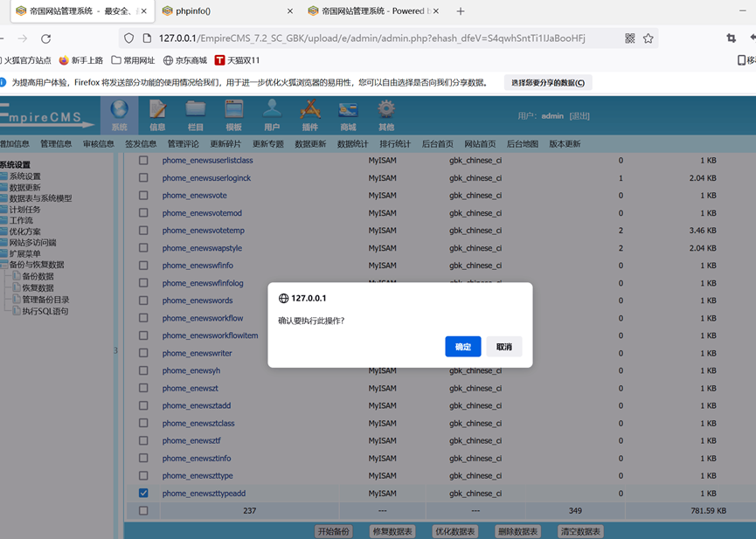Screen dimensions: 756x539
Task: Open the 火狐官方站点 bookmark
Action: point(26,60)
